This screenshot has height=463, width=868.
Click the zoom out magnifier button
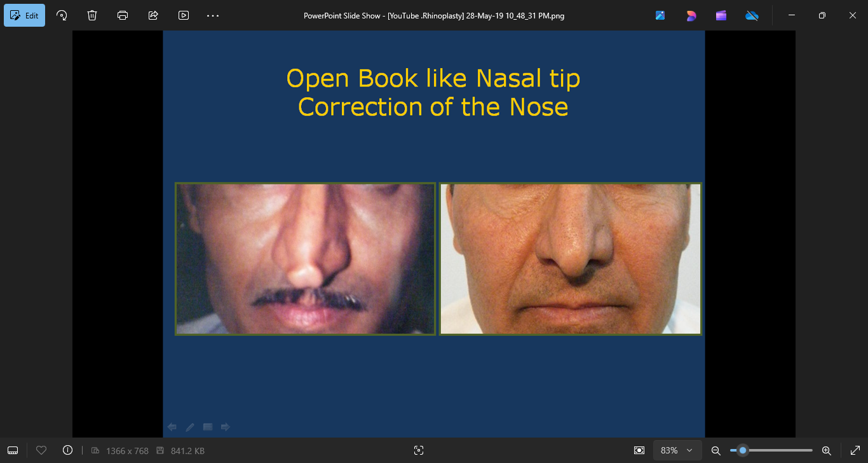pos(715,450)
